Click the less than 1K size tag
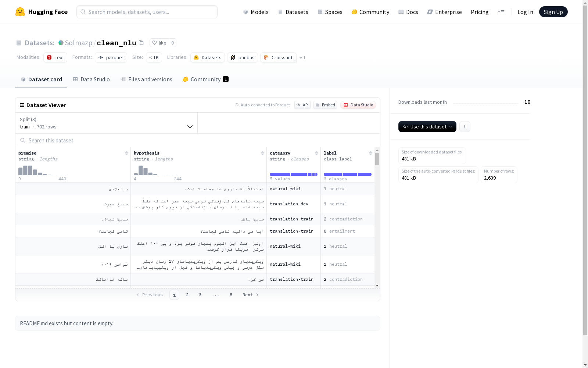The image size is (588, 368). point(154,57)
